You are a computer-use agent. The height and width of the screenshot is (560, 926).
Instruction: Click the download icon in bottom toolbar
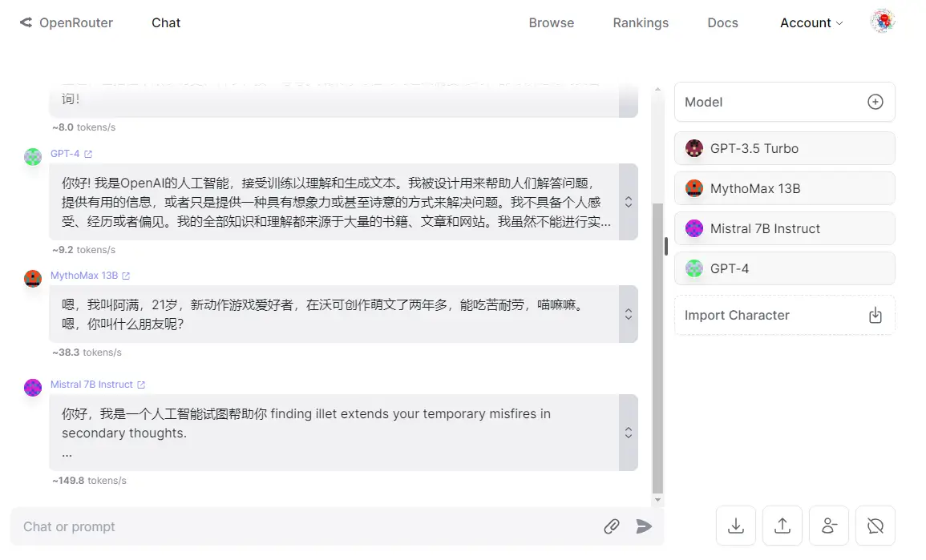[x=735, y=526]
